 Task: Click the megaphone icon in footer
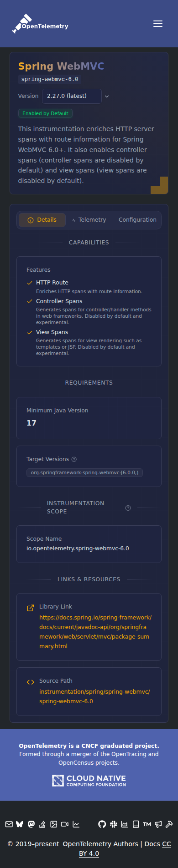pos(158,824)
